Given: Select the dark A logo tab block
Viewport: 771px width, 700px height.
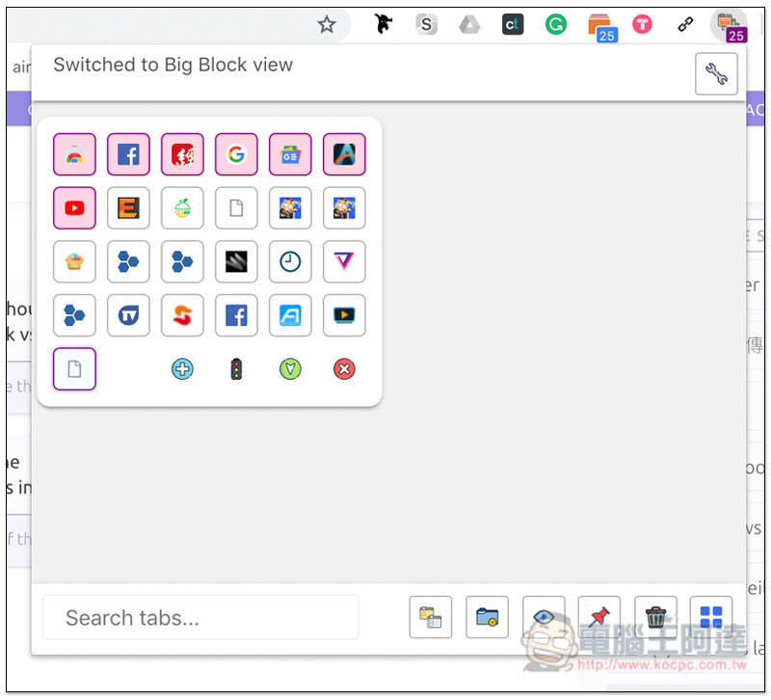Looking at the screenshot, I should (344, 154).
